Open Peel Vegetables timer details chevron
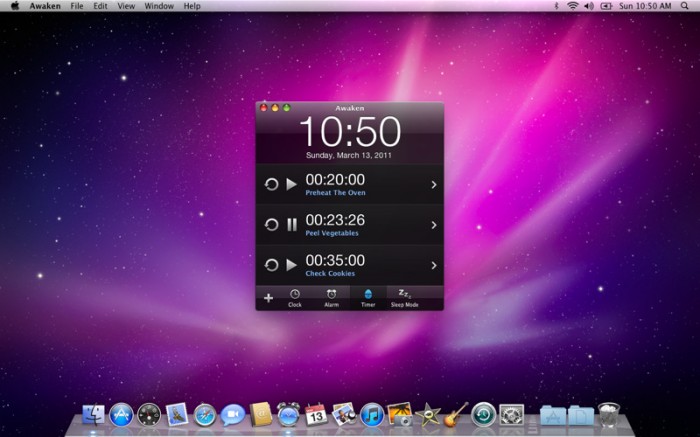The width and height of the screenshot is (700, 437). click(x=433, y=225)
